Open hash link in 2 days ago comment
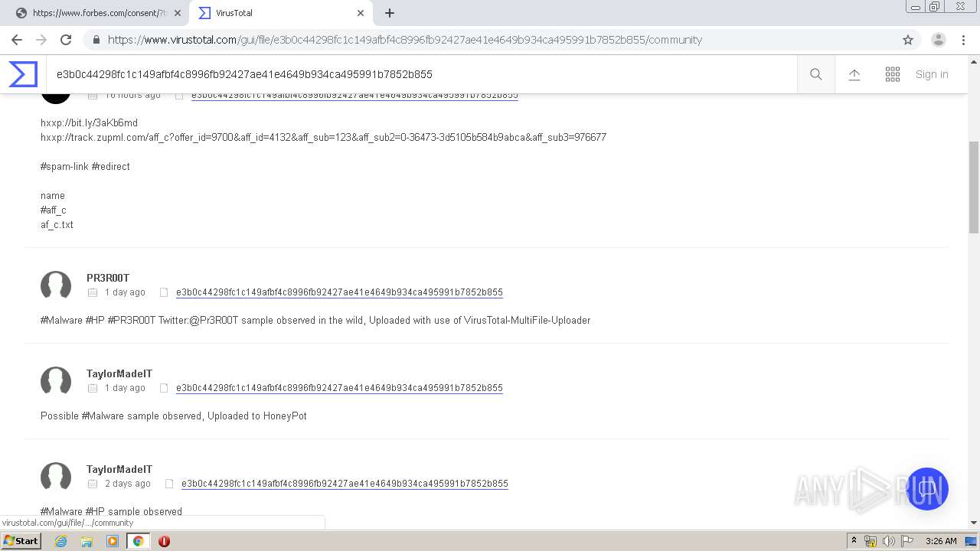The height and width of the screenshot is (551, 980). 345,484
